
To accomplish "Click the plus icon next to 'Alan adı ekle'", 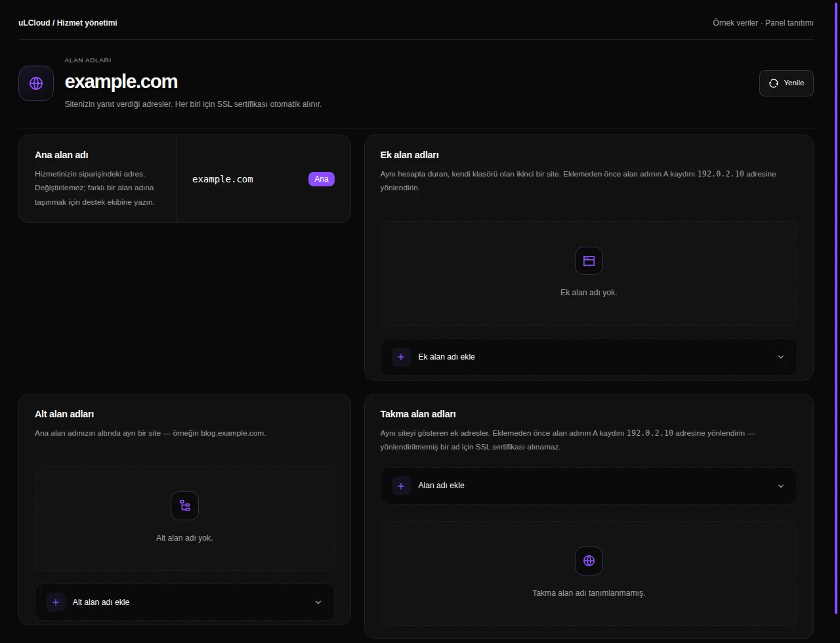I will [x=401, y=486].
